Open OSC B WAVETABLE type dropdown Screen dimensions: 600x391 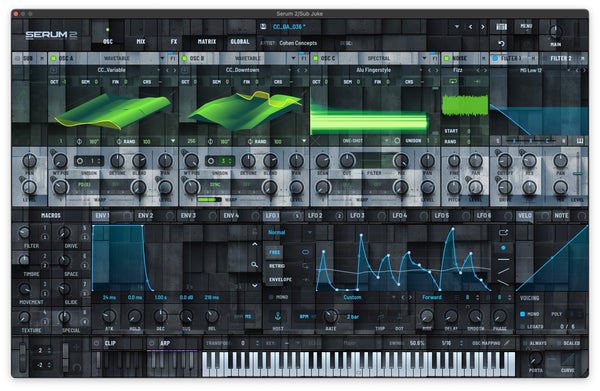point(293,58)
